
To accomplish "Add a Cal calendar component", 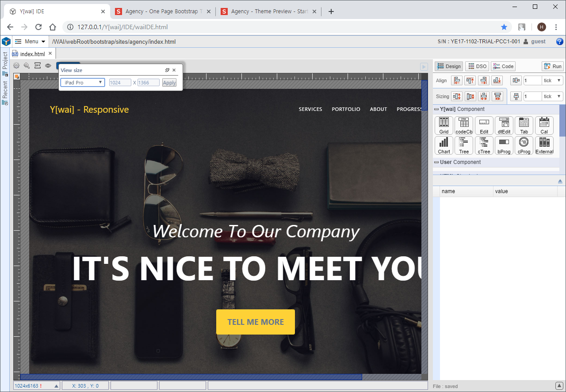I will [x=544, y=126].
